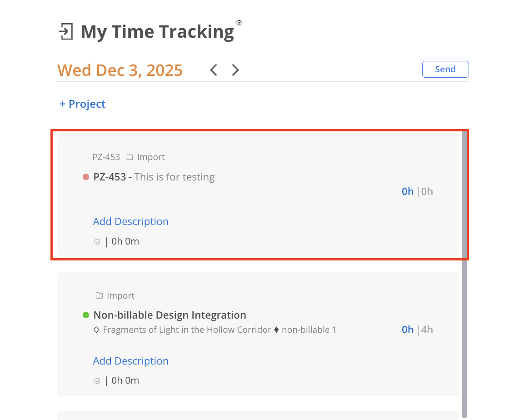Open date picker on Wed Dec 3, 2025
The height and width of the screenshot is (420, 519).
pos(120,70)
